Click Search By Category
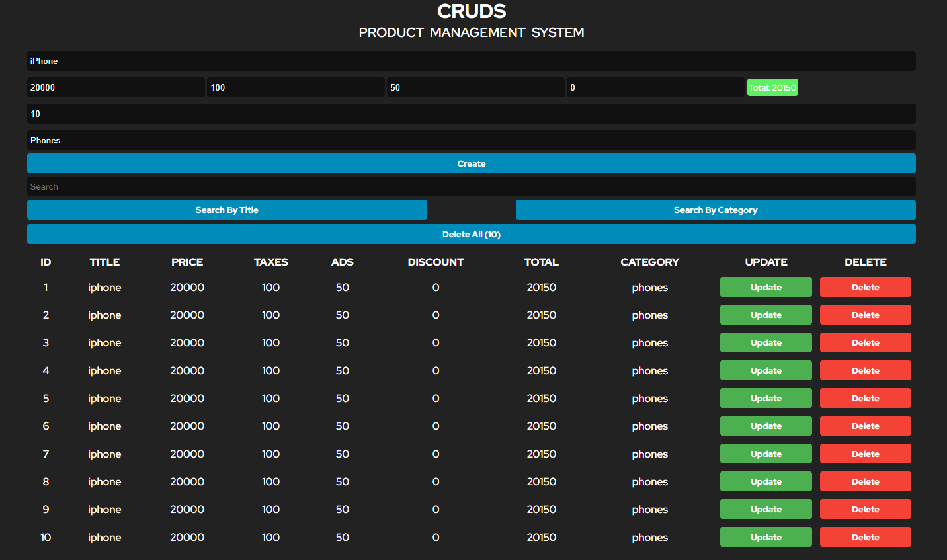The height and width of the screenshot is (560, 947). pos(715,210)
